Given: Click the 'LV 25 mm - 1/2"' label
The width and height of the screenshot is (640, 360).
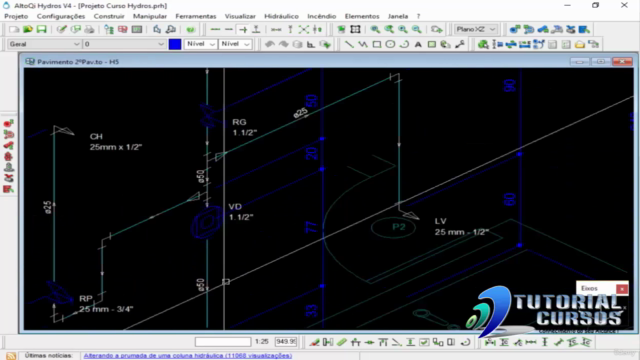Looking at the screenshot, I should click(x=462, y=227).
